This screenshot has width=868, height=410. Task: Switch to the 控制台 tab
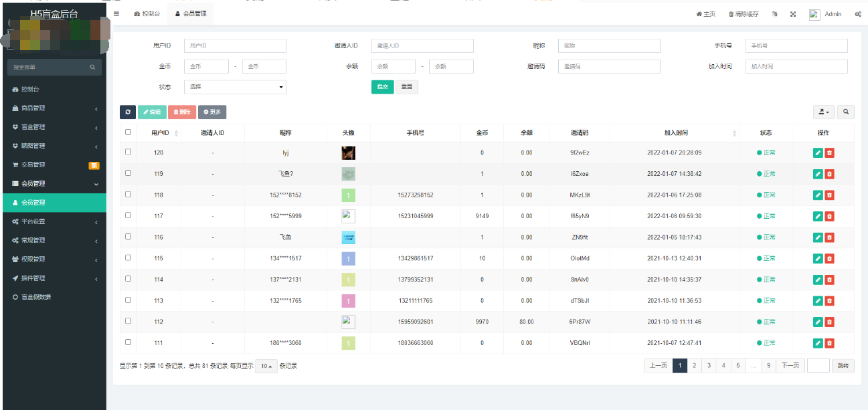coord(147,14)
